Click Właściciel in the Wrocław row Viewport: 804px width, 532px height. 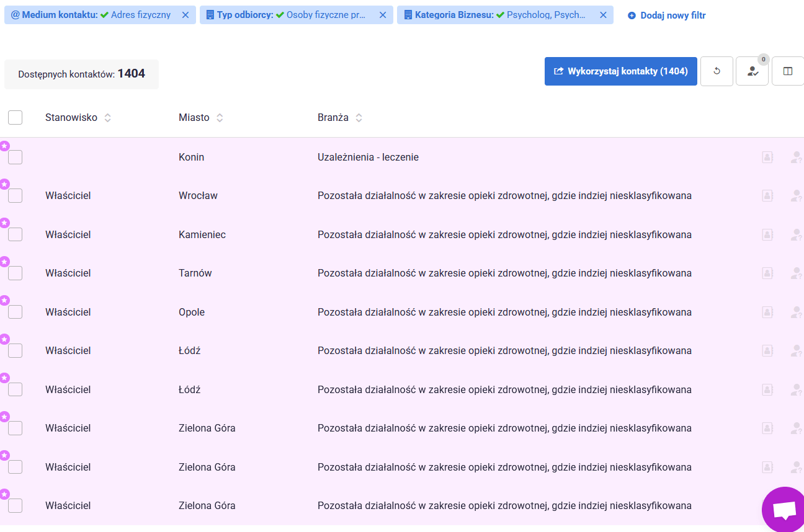pyautogui.click(x=68, y=195)
